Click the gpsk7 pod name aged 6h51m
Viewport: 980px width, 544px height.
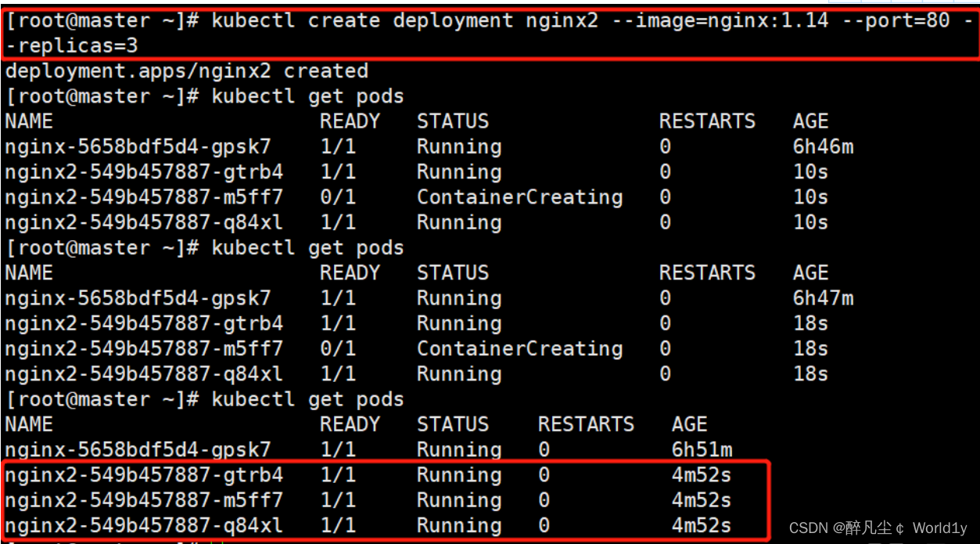138,450
